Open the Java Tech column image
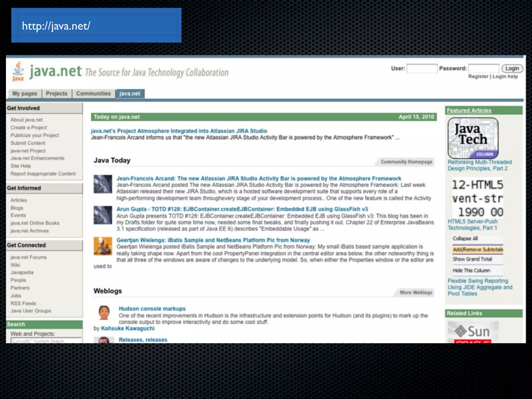Viewport: 532px width, 399px height. pyautogui.click(x=473, y=138)
